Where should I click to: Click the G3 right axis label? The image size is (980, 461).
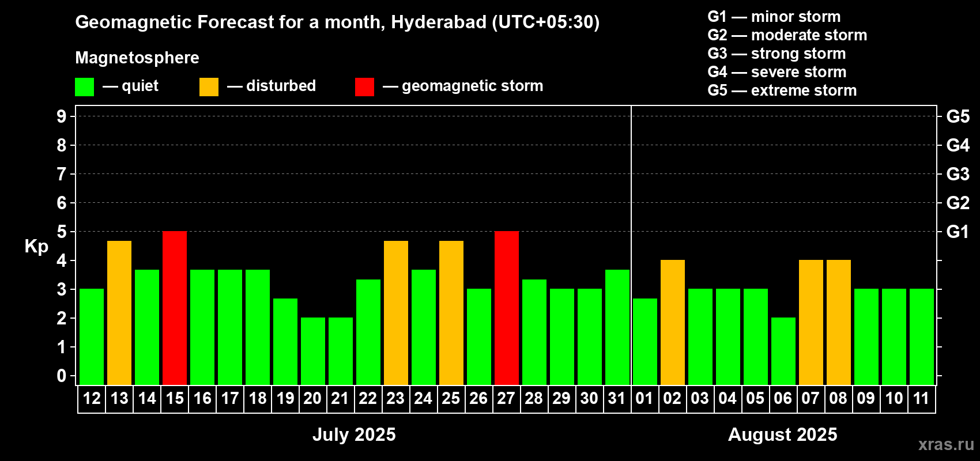[x=958, y=174]
